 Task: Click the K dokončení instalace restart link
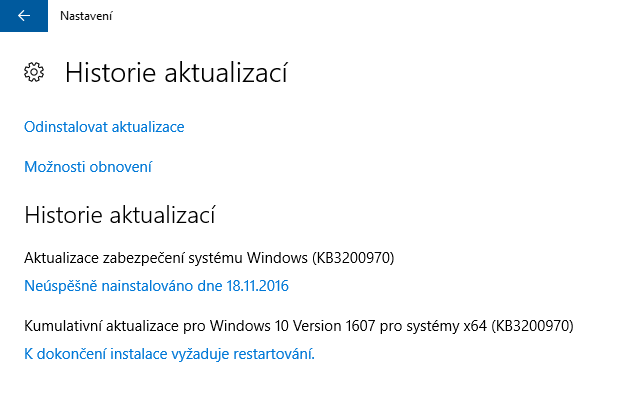(170, 354)
